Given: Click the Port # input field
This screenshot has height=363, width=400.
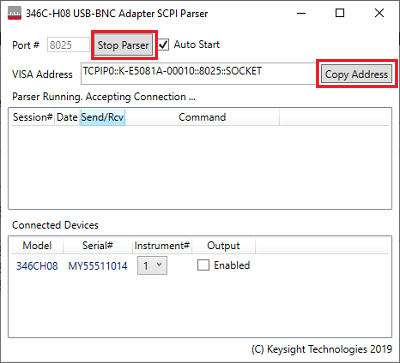Looking at the screenshot, I should click(68, 45).
